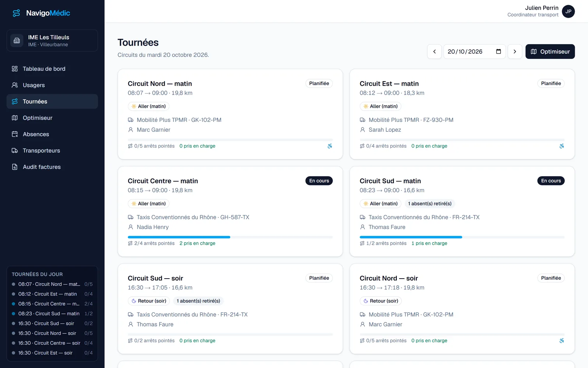This screenshot has height=368, width=588.
Task: Click the En cours badge on Circuit Sud — matin
Action: (551, 181)
